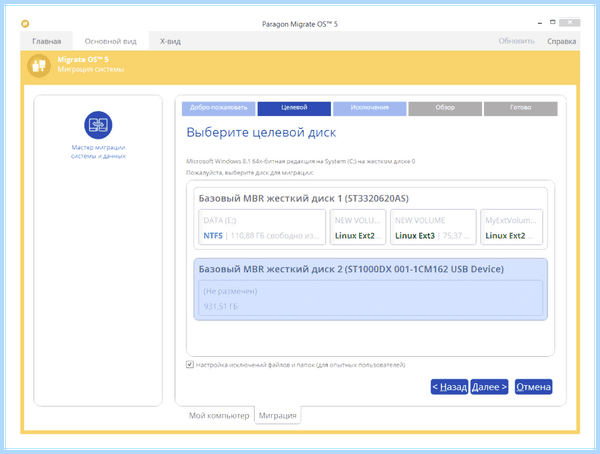
Task: Open the system and data migration wizard icon
Action: click(x=98, y=125)
